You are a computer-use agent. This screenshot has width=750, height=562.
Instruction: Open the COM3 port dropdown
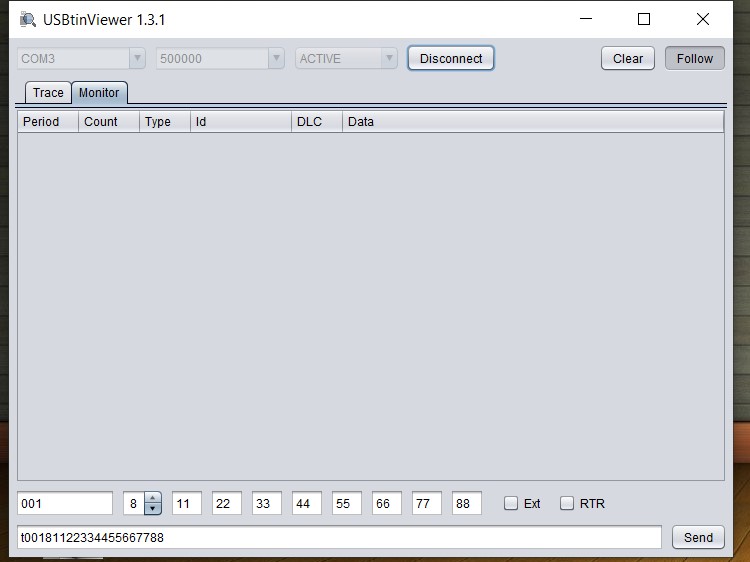[x=81, y=59]
